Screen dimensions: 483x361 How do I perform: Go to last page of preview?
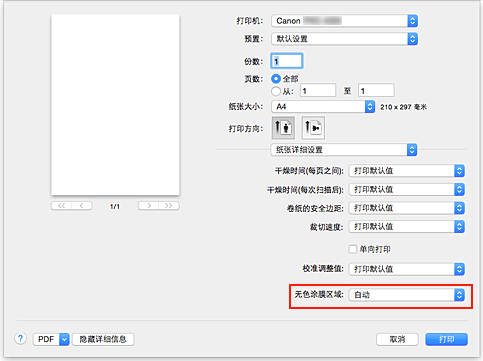[x=169, y=206]
